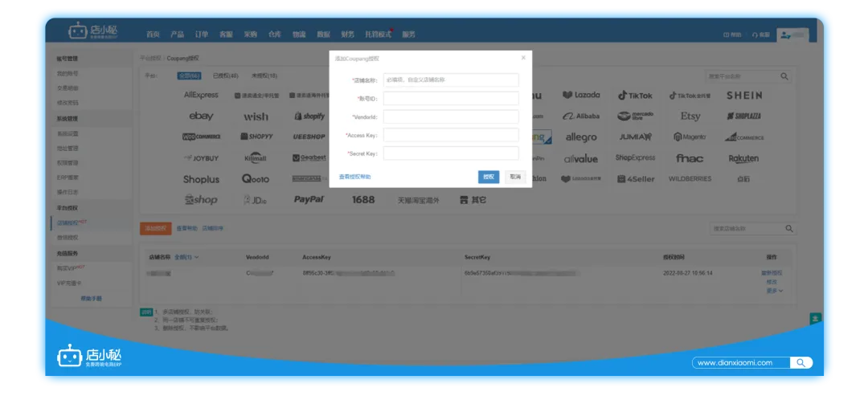
Task: Click the shop name search magnifier icon
Action: coord(789,228)
